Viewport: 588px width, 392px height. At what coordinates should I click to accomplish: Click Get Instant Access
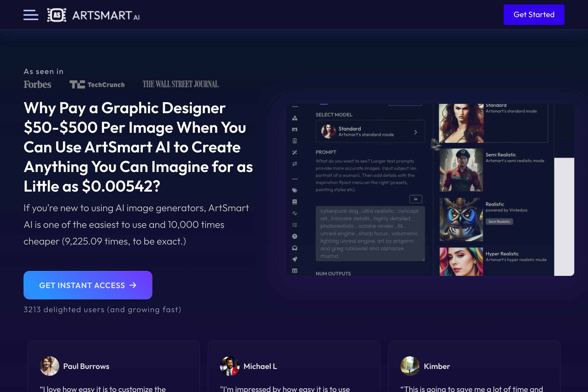(x=88, y=285)
